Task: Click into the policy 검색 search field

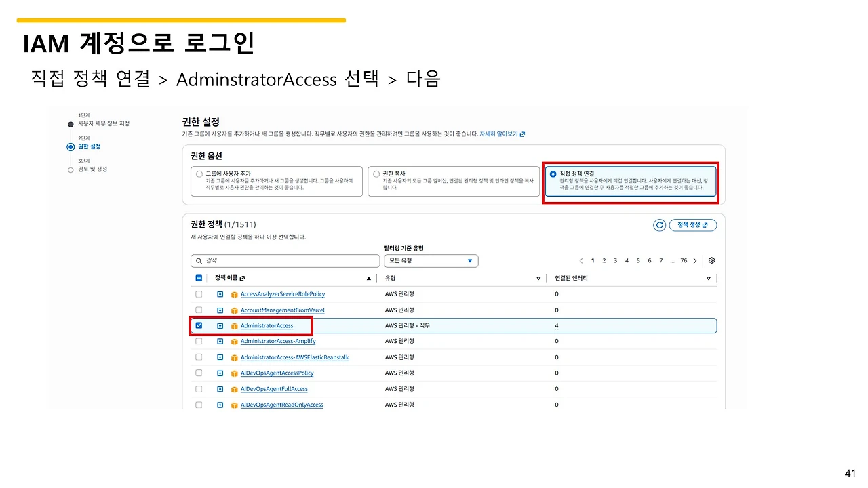Action: coord(285,261)
